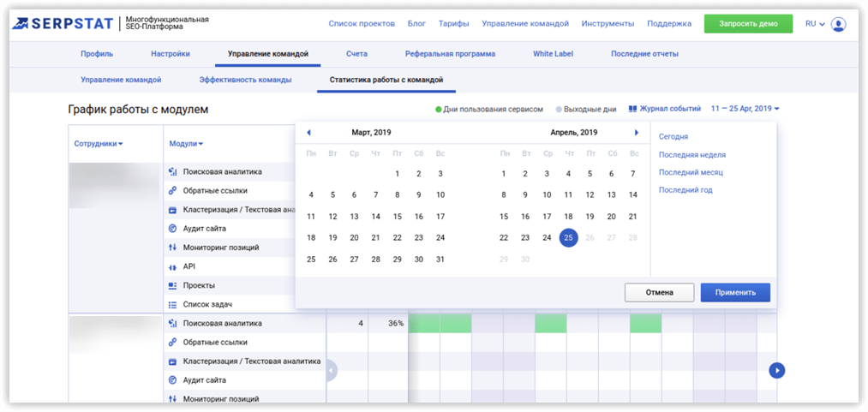Viewport: 868px width, 412px height.
Task: Switch to the Счета tab
Action: (x=357, y=54)
